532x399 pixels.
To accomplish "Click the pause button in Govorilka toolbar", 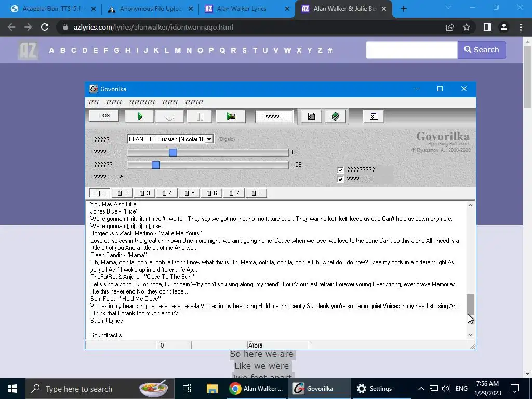I will (x=199, y=116).
